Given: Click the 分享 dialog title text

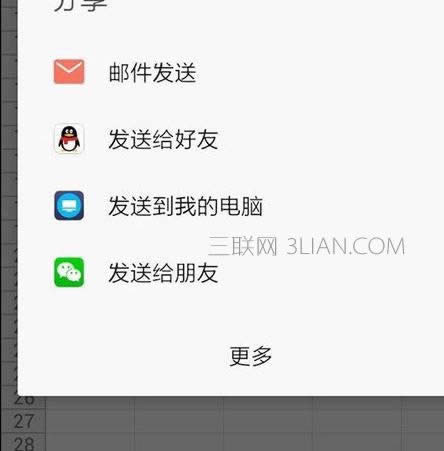Looking at the screenshot, I should point(80,5).
